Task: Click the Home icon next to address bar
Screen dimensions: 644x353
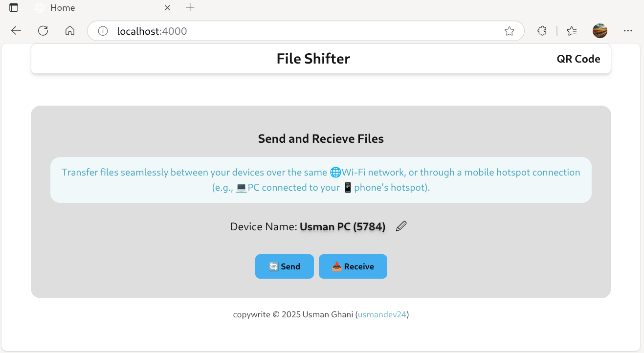Action: click(x=69, y=30)
